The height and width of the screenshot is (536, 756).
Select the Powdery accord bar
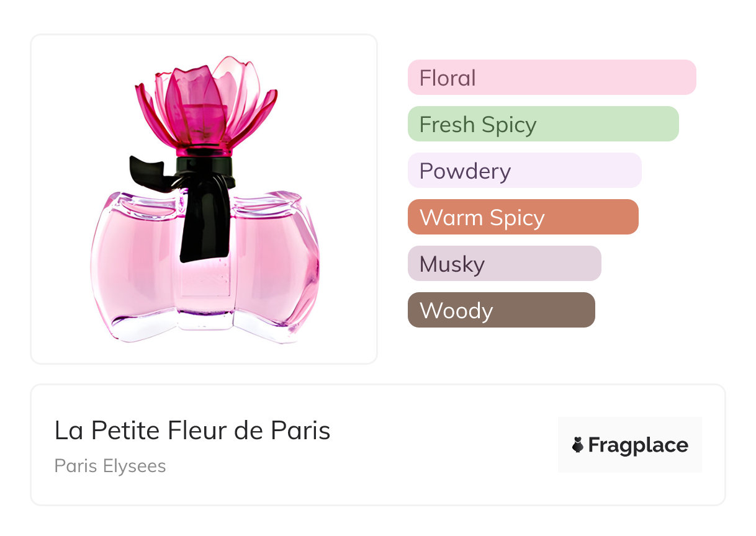(524, 171)
